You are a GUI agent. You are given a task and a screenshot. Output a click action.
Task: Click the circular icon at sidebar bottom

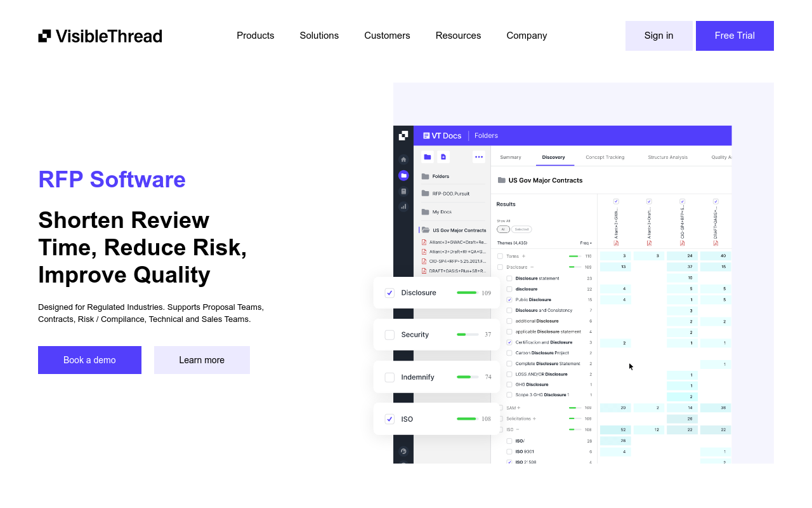coord(403,451)
